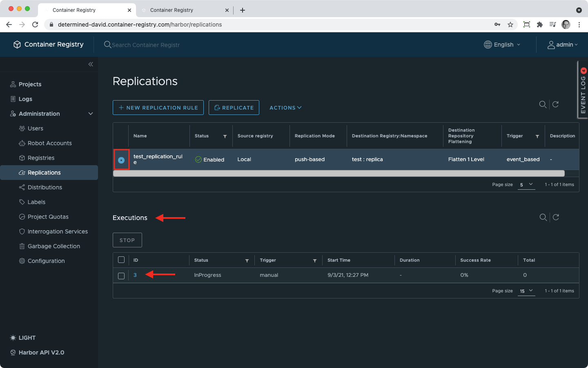
Task: Open the English language dropdown
Action: (x=502, y=45)
